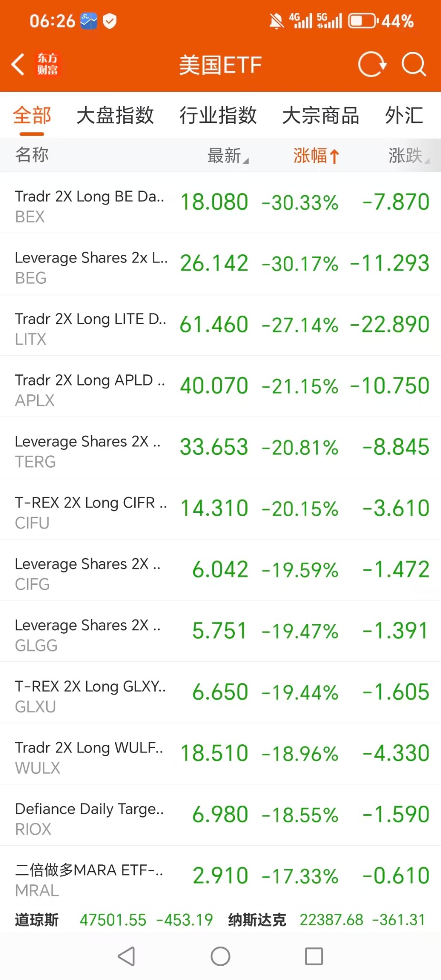Sort list by 最新 price column
Screen dimensions: 441x980
pyautogui.click(x=228, y=156)
